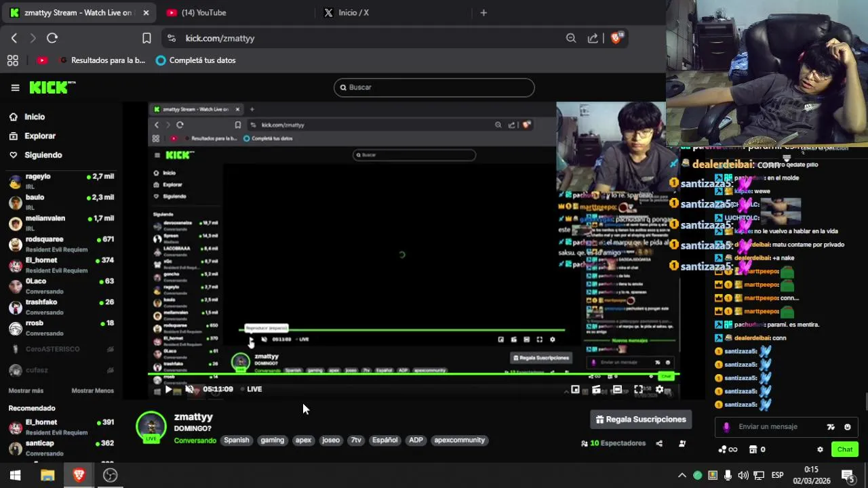Open a new browser tab

point(484,13)
